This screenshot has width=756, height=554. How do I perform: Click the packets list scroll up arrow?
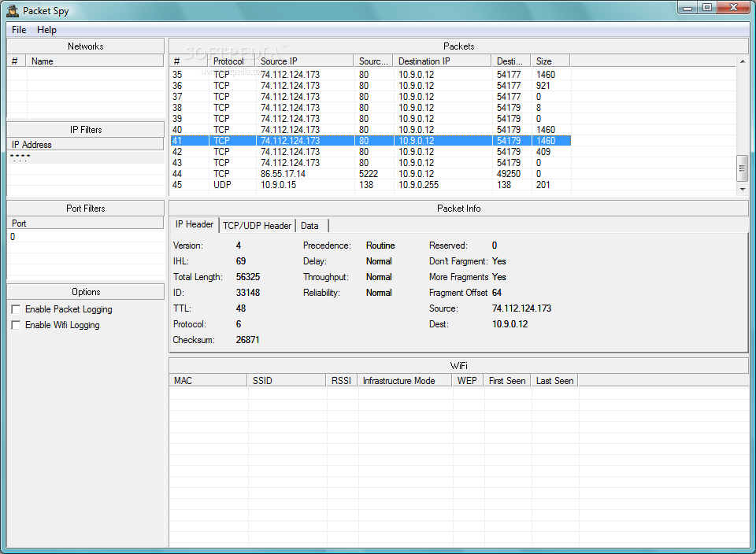pos(743,61)
